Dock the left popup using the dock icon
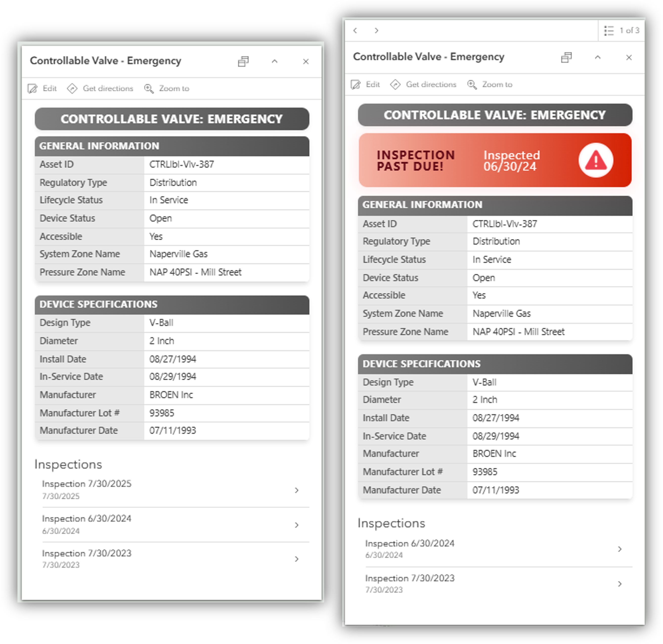The image size is (663, 644). (243, 61)
